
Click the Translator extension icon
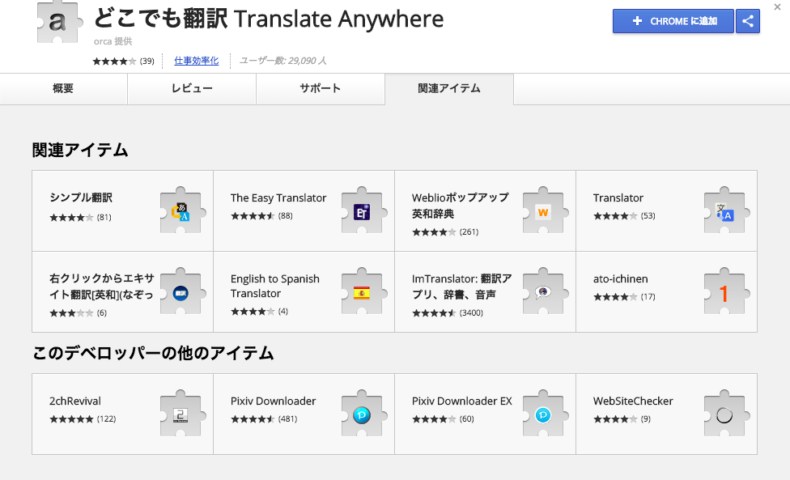[725, 211]
